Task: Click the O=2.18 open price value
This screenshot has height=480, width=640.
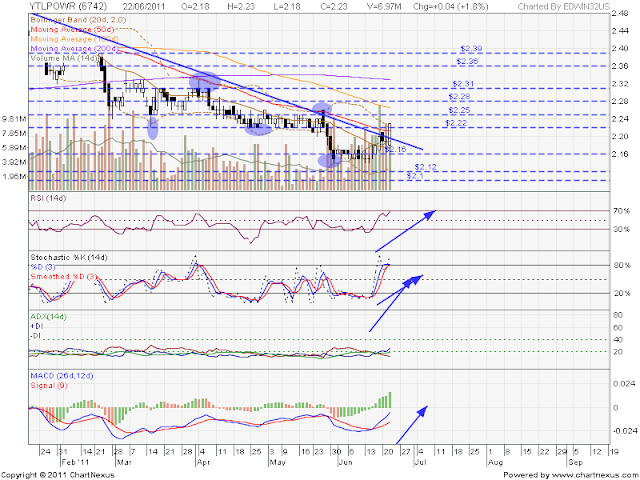Action: [197, 6]
